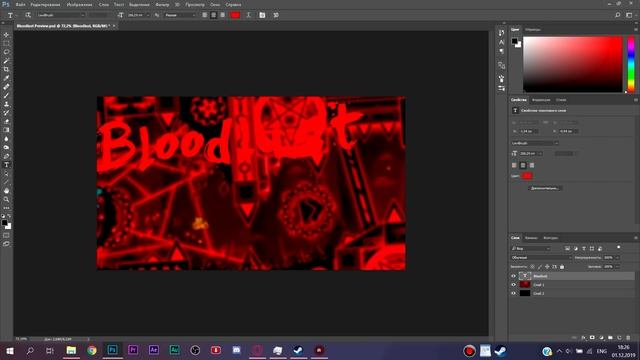Viewport: 640px width, 360px height.
Task: Click red text color swatch in options bar
Action: coord(235,15)
